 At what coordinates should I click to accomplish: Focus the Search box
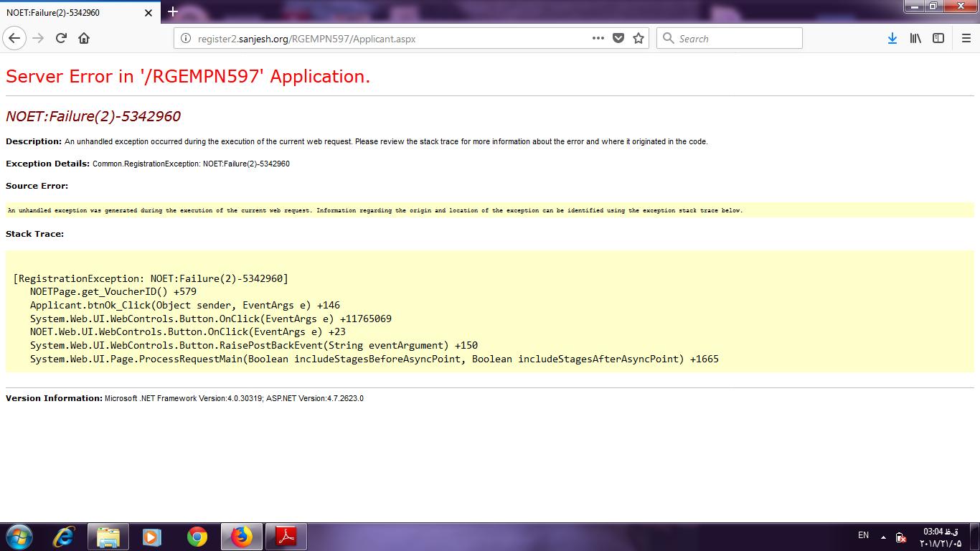(729, 39)
